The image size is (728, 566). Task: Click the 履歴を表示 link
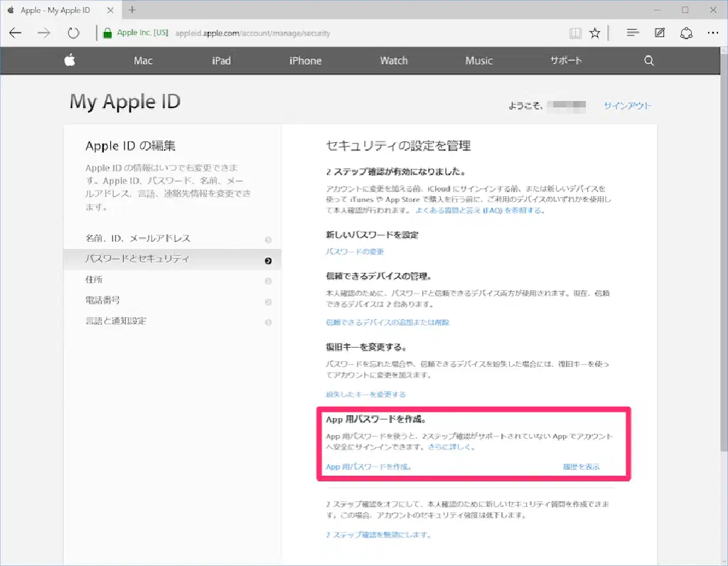point(581,467)
